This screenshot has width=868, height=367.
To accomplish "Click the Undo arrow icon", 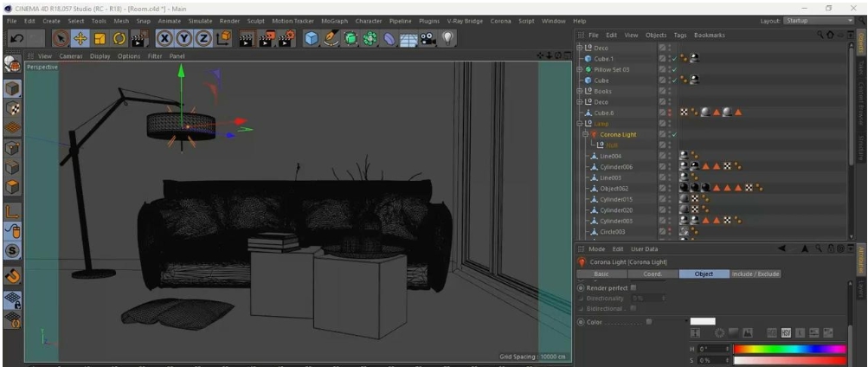I will [x=17, y=38].
